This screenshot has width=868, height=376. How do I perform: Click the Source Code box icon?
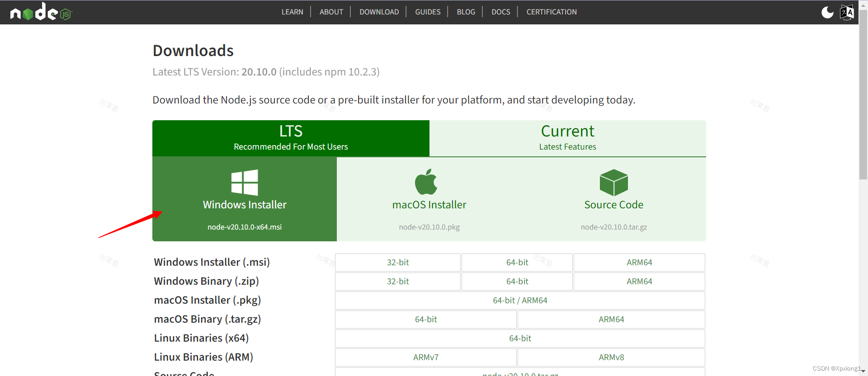pyautogui.click(x=613, y=183)
